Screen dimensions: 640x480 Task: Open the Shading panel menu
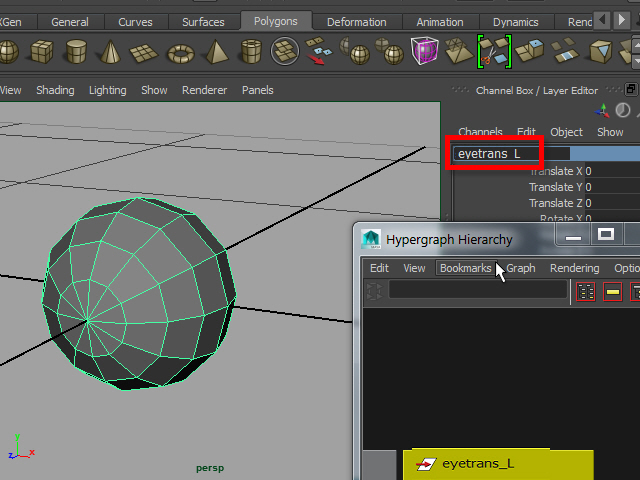pos(55,90)
